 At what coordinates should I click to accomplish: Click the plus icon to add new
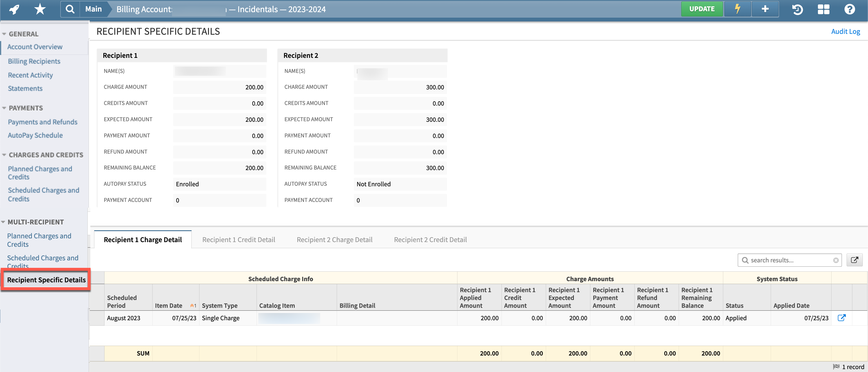[765, 9]
